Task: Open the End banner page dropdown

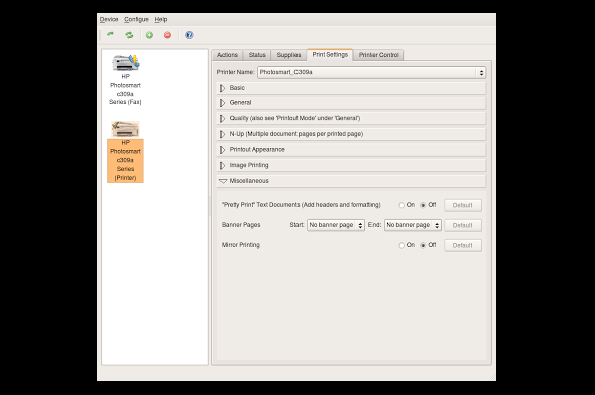Action: (x=412, y=225)
